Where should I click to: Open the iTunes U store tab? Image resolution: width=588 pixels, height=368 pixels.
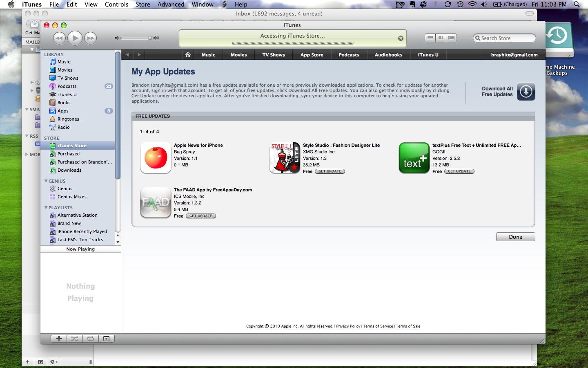coord(428,55)
